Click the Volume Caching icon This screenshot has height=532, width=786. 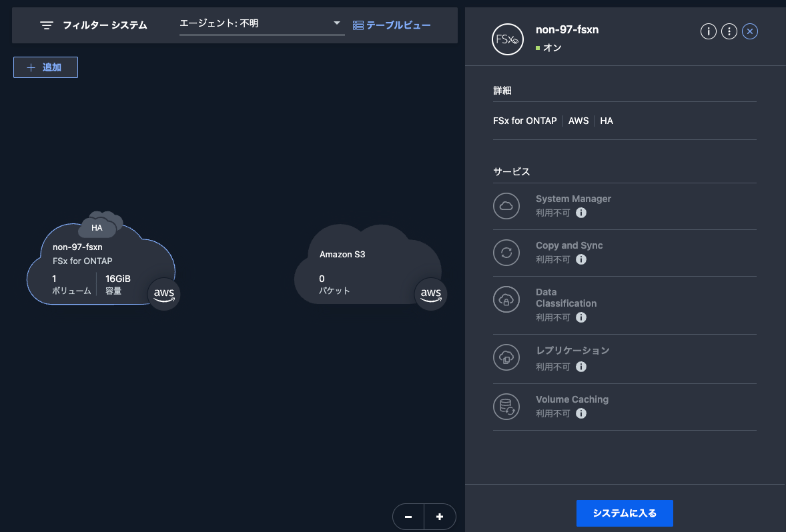(506, 406)
